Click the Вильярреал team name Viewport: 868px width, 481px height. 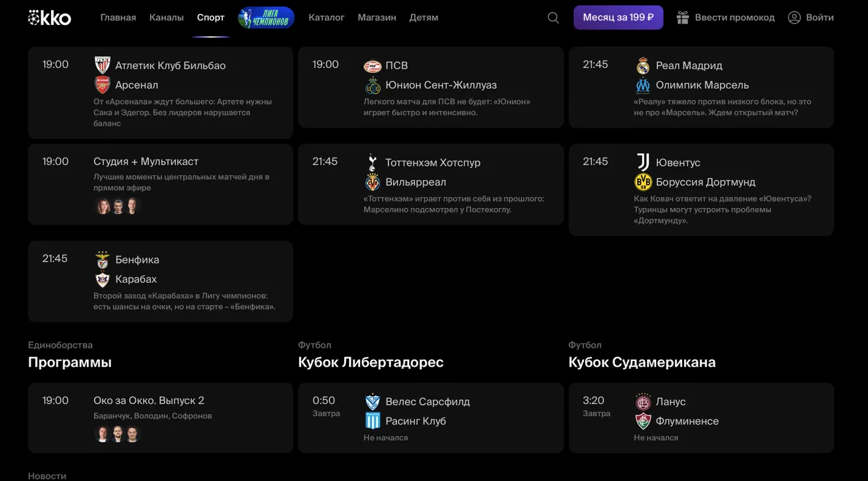tap(416, 182)
